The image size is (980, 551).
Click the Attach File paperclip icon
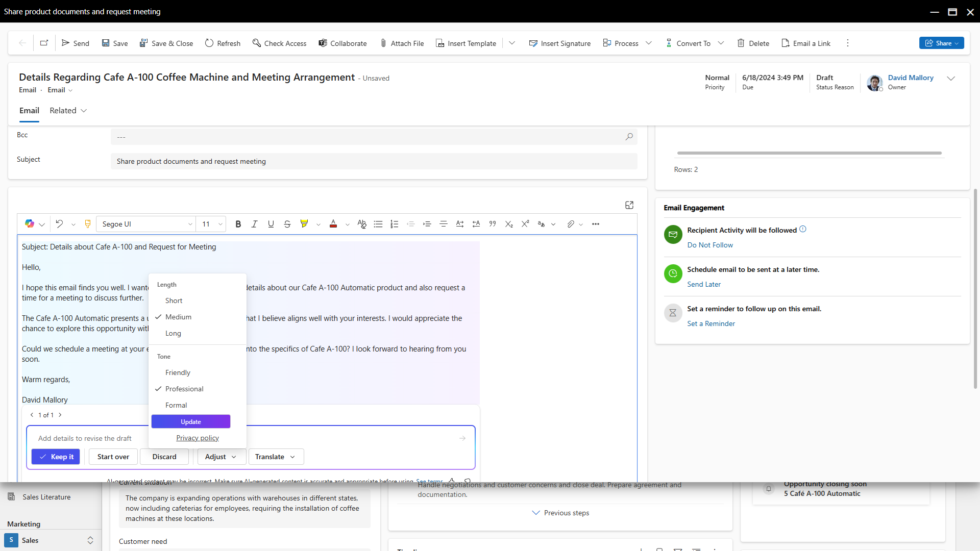(383, 43)
